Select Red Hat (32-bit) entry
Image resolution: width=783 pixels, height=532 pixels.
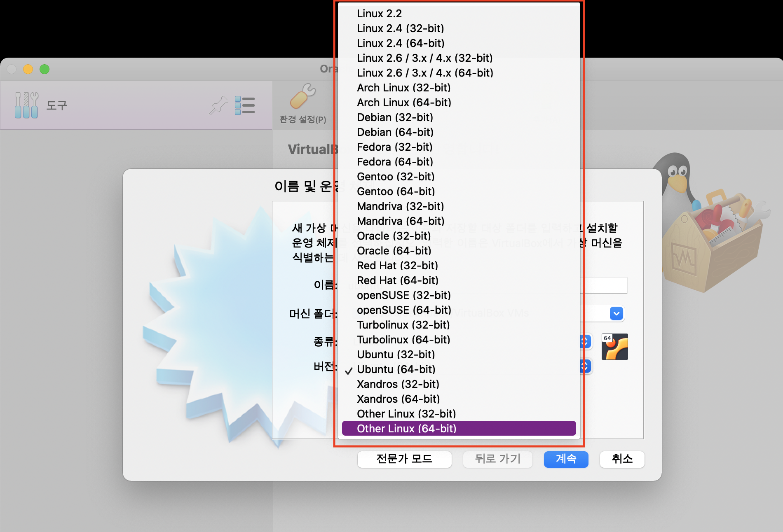[x=459, y=266]
